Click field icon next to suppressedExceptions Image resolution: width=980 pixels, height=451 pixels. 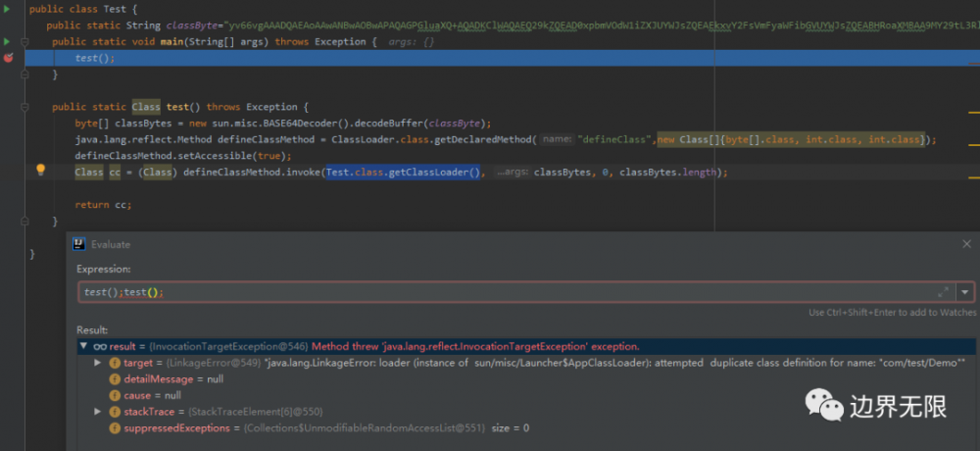115,427
